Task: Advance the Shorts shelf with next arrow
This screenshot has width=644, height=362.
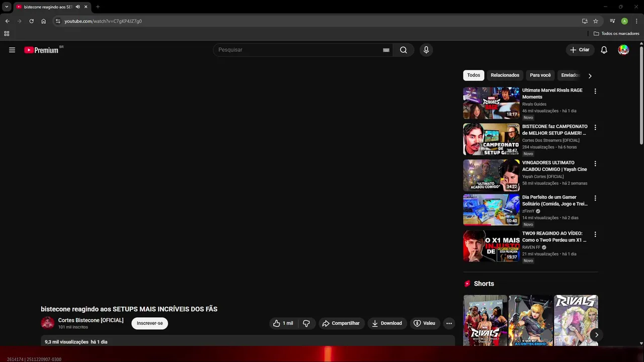Action: pyautogui.click(x=596, y=335)
